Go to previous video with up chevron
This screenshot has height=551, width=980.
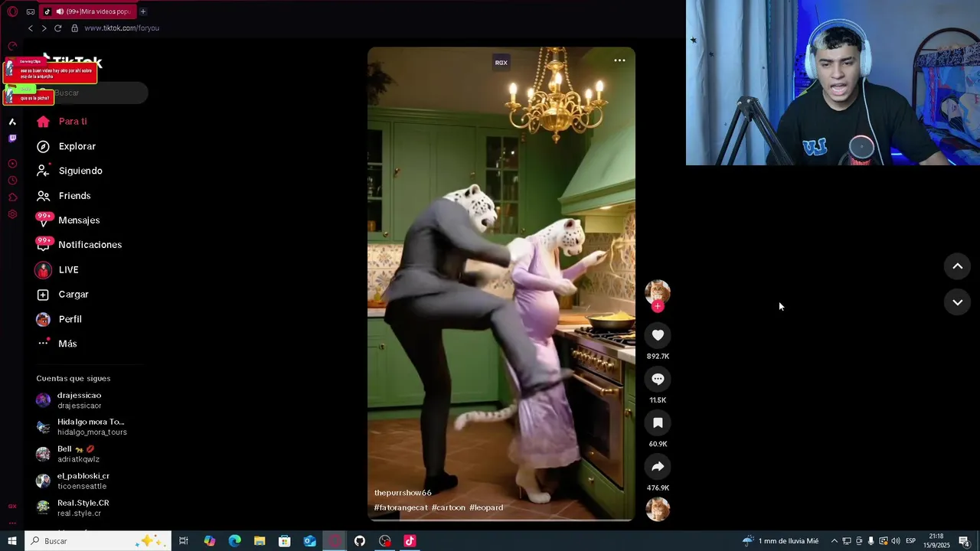957,266
